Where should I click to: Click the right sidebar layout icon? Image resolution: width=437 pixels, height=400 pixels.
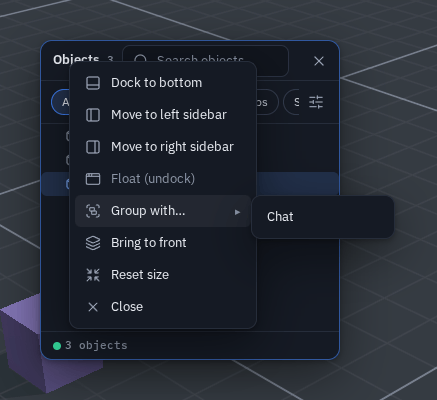93,147
